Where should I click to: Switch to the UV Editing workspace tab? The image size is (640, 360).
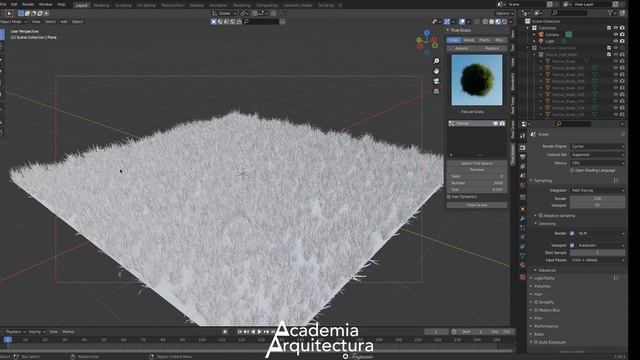click(146, 5)
